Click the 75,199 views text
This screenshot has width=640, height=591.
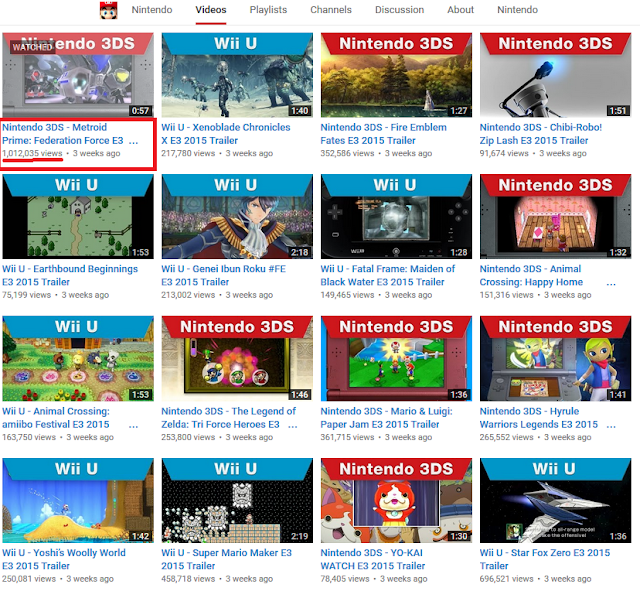point(27,295)
